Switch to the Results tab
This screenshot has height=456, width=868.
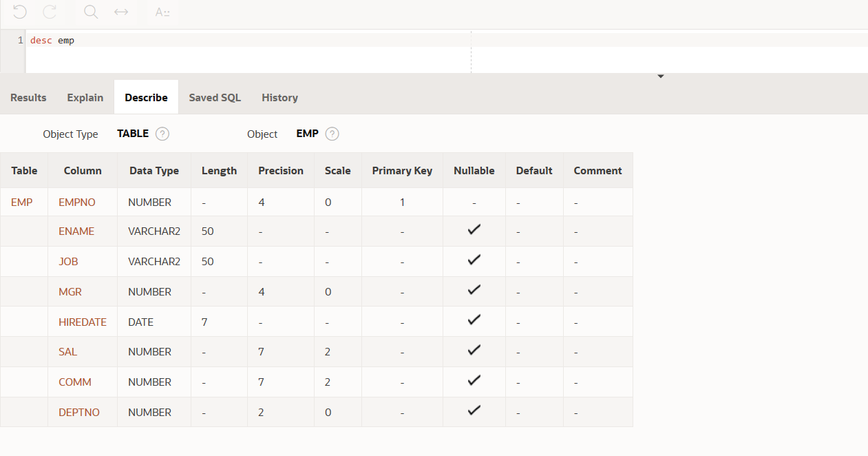28,97
